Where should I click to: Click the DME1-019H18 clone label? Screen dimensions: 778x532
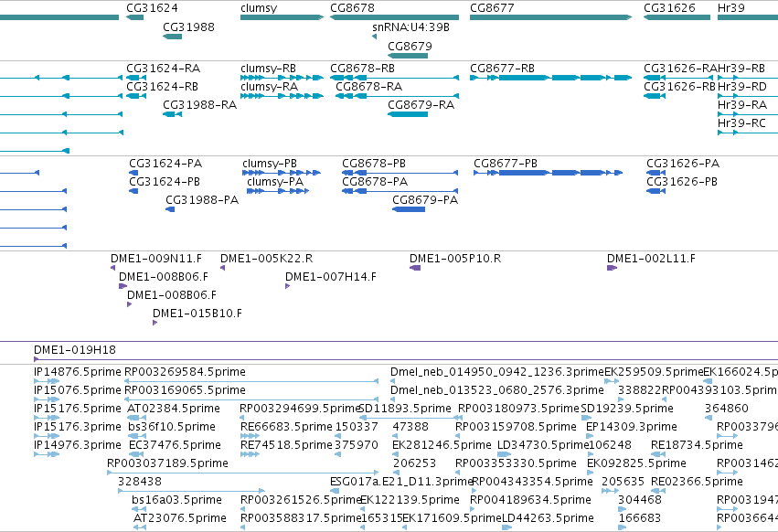point(75,350)
